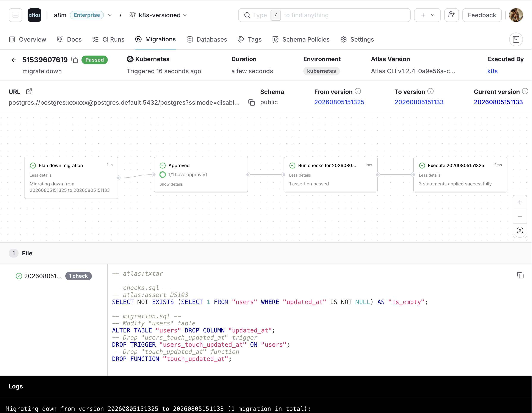Zoom out the flow canvas
Viewport: 532px width, 413px height.
pyautogui.click(x=519, y=216)
